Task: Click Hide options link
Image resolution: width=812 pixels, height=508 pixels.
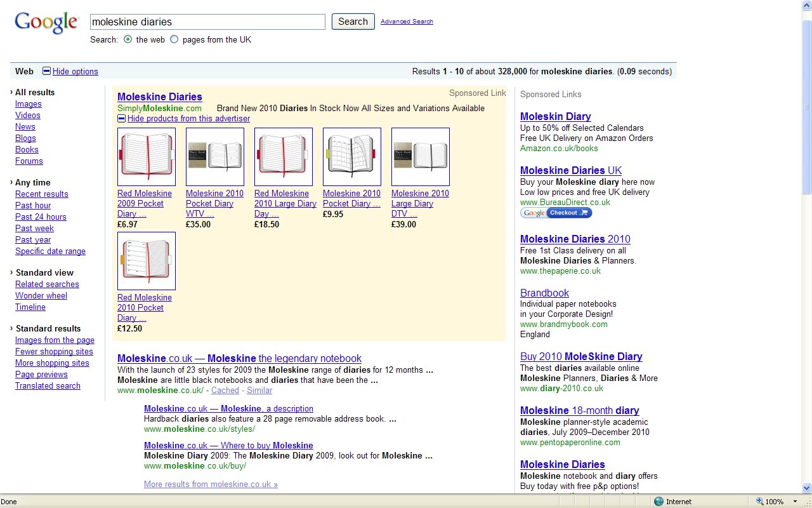Action: pos(75,72)
